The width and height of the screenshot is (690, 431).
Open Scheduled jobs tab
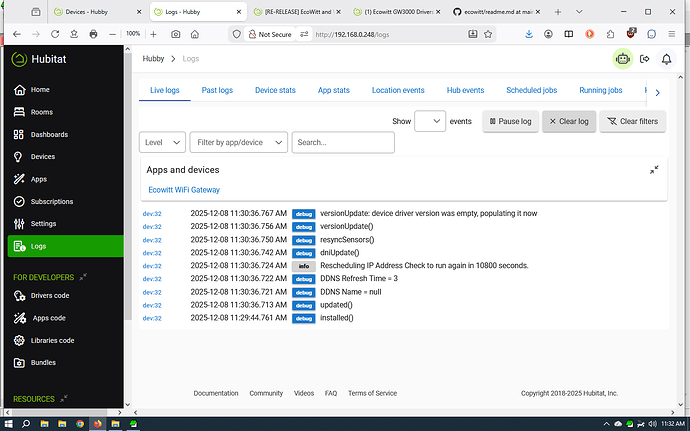coord(532,90)
